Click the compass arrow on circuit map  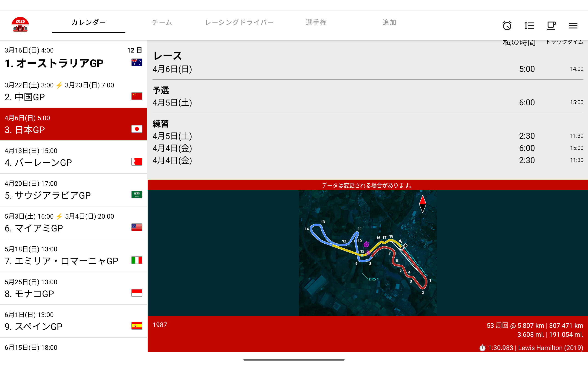click(x=423, y=204)
